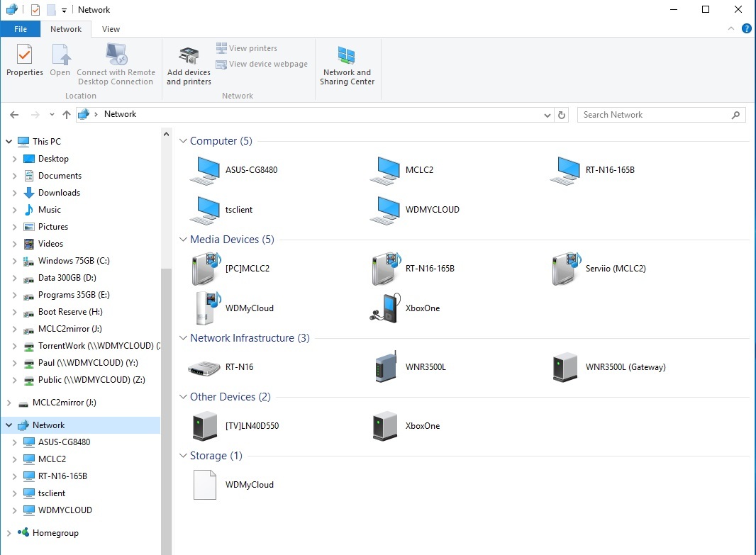Select RT-N16 router icon
The height and width of the screenshot is (555, 756).
point(204,368)
